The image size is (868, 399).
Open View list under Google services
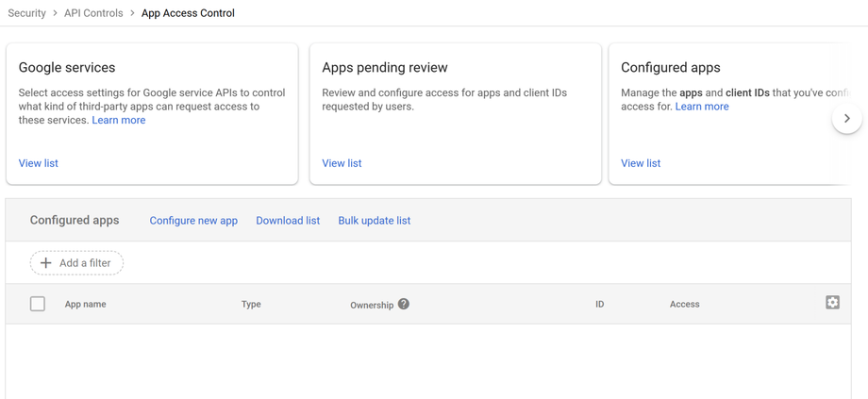click(39, 163)
